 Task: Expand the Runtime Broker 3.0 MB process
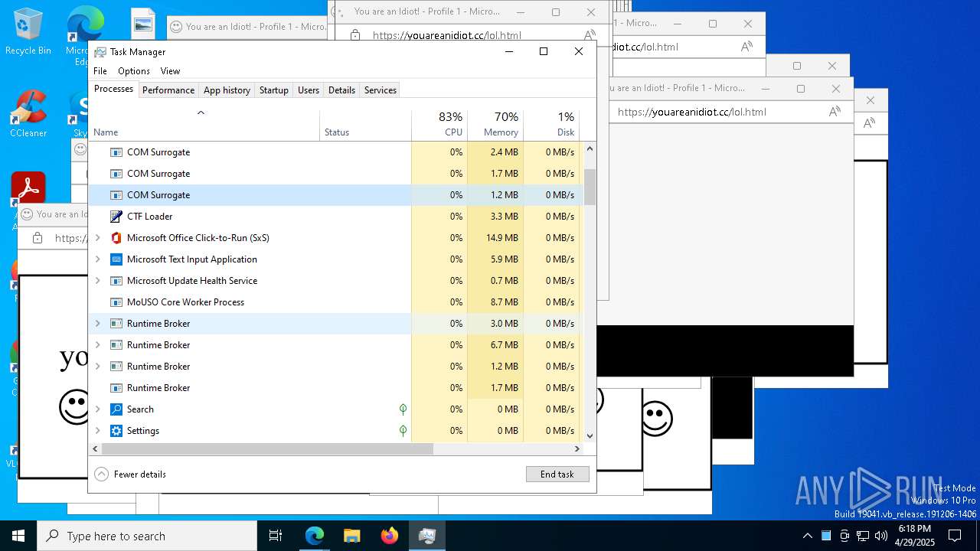pos(97,324)
